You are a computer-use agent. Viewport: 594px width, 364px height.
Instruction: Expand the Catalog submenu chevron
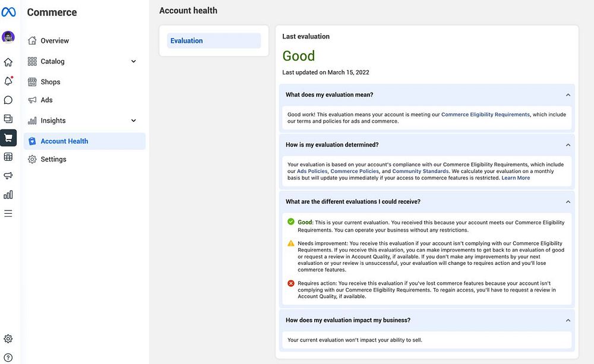coord(133,61)
